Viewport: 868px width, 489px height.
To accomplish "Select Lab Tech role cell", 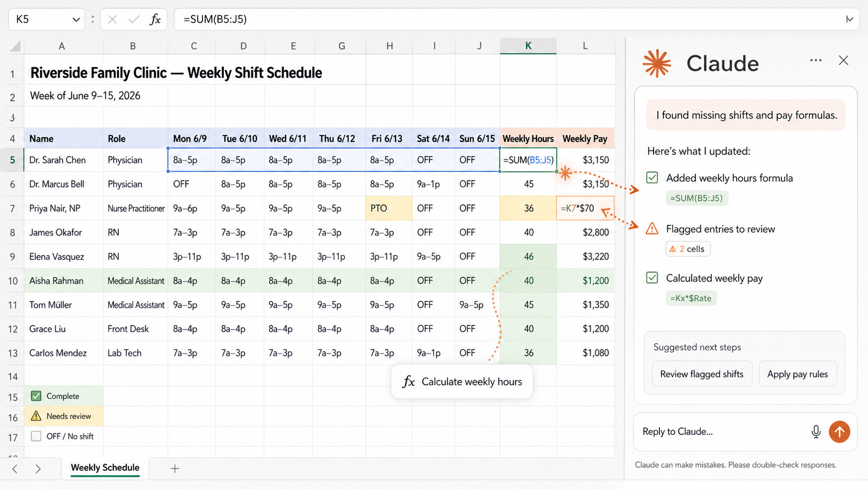I will point(135,353).
